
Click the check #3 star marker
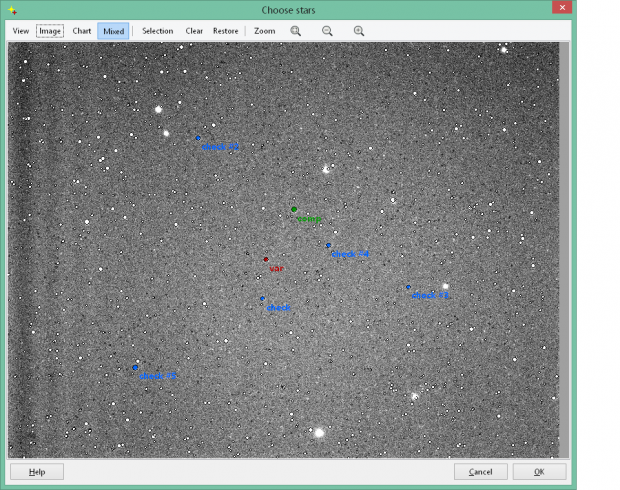408,287
